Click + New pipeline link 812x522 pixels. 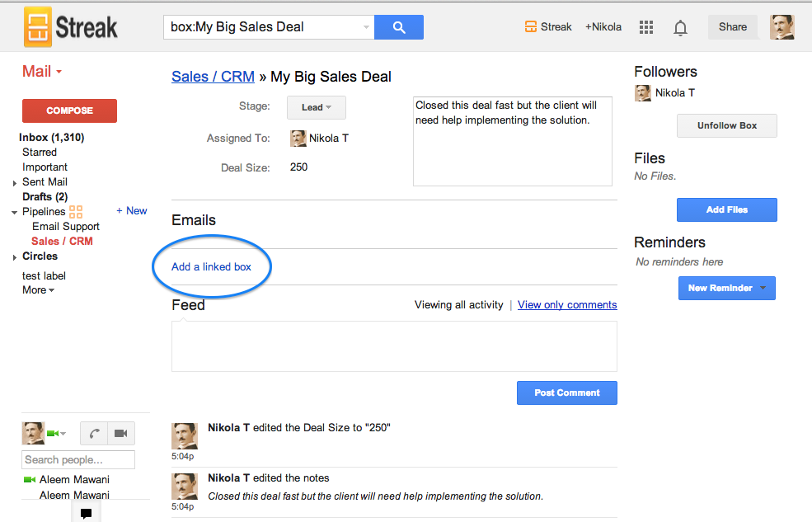coord(132,211)
